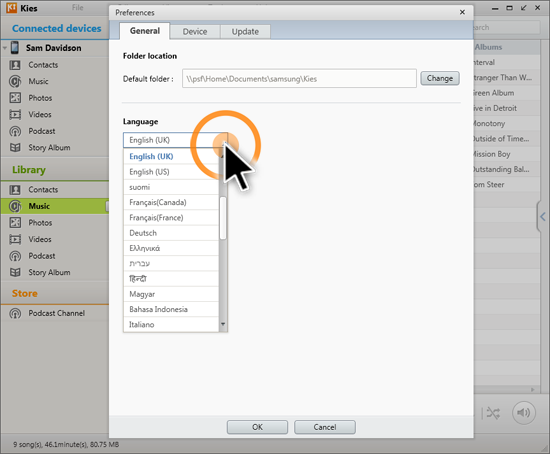The height and width of the screenshot is (454, 550).
Task: Switch to the General tab
Action: pyautogui.click(x=145, y=31)
